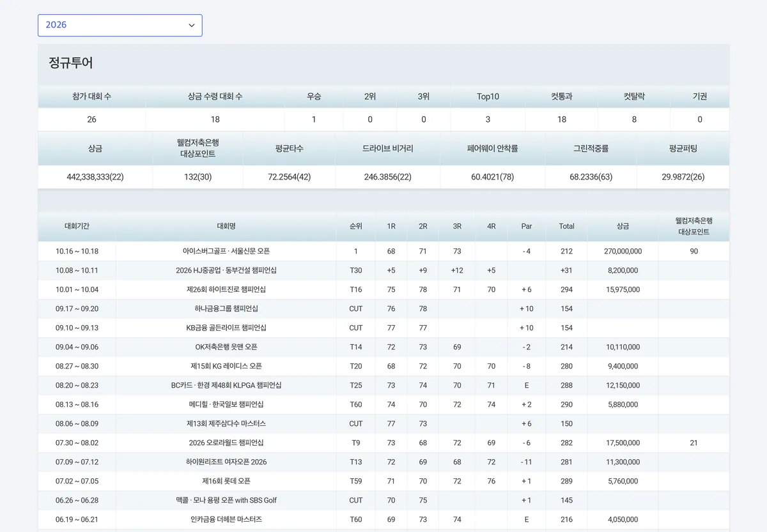Select the 제26회 하이트진로 챔피언십 tournament

tap(226, 290)
